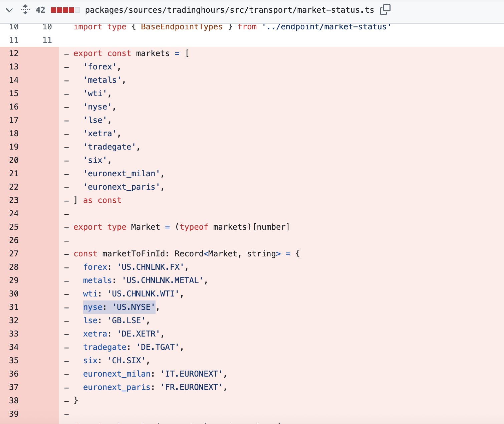The image size is (504, 424).
Task: Collapse the file diff via the chevron
Action: click(9, 10)
